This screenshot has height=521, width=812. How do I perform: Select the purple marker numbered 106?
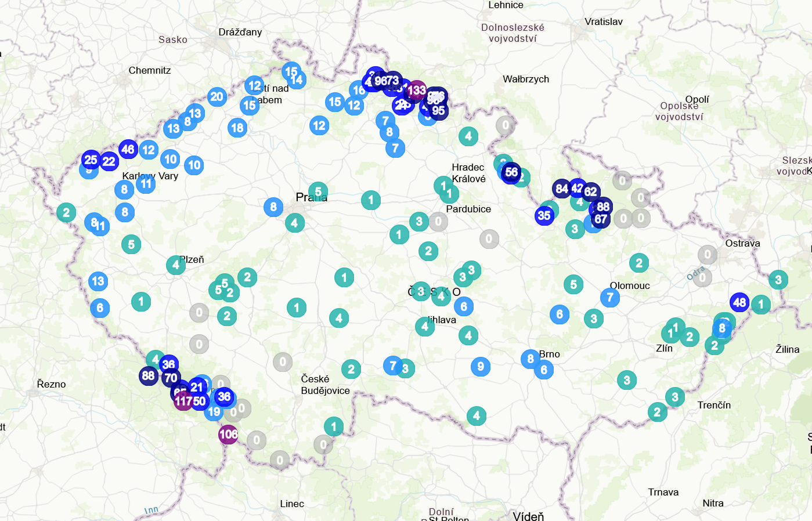[x=228, y=434]
